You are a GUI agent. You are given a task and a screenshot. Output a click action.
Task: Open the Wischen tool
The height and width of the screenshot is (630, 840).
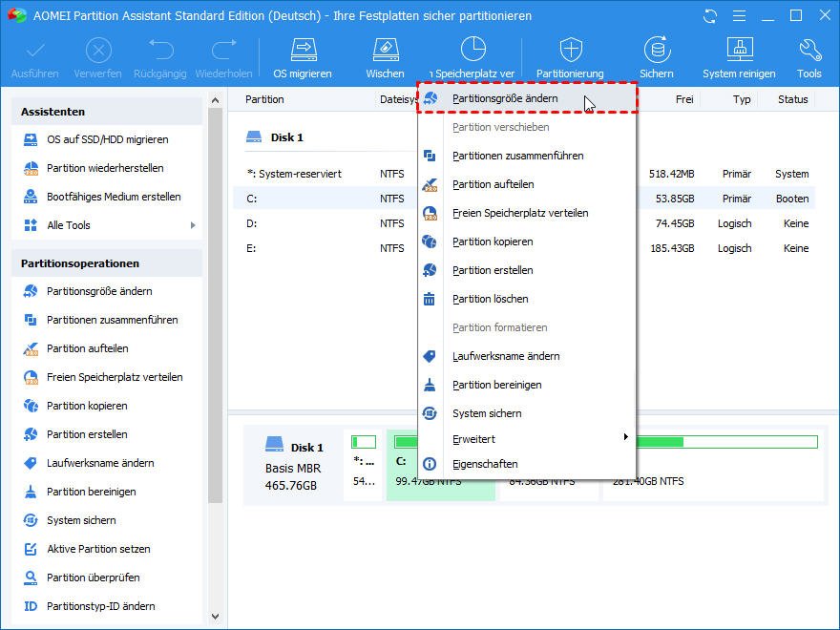(386, 58)
